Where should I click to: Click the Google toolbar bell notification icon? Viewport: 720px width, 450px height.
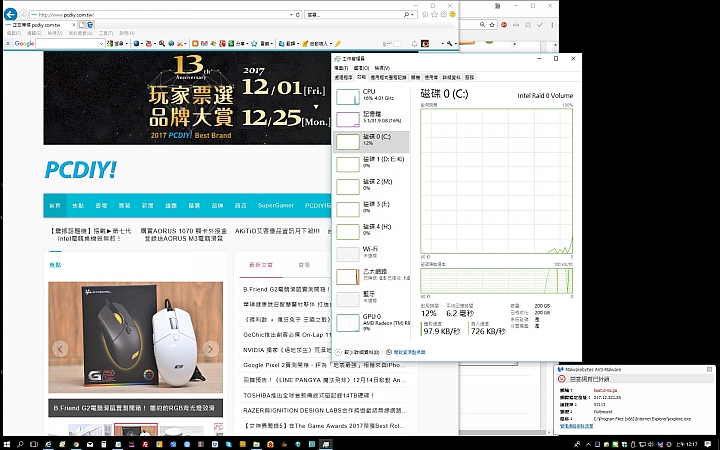414,44
